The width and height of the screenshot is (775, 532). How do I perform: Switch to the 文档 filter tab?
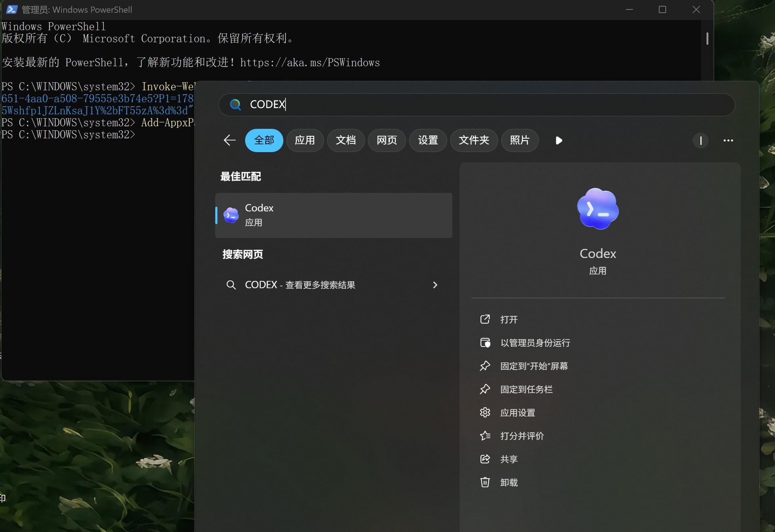pyautogui.click(x=346, y=140)
